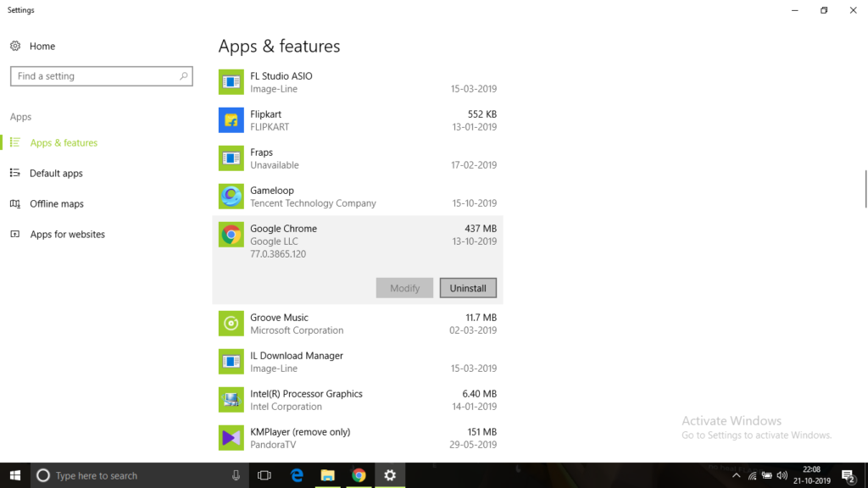Expand the FL Studio ASIO entry
Image resolution: width=868 pixels, height=488 pixels.
(x=356, y=82)
